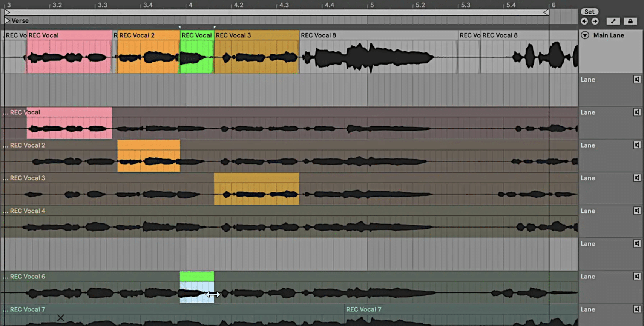
Task: Click the Set locator button
Action: (x=589, y=12)
